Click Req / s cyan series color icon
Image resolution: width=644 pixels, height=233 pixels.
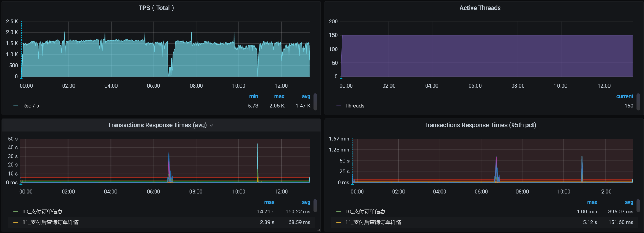[16, 106]
